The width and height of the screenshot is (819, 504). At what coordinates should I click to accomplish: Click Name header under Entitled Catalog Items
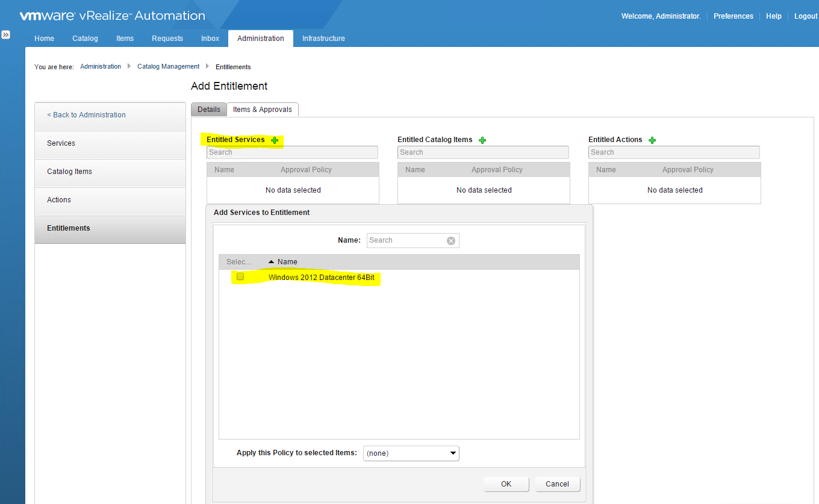pos(415,170)
